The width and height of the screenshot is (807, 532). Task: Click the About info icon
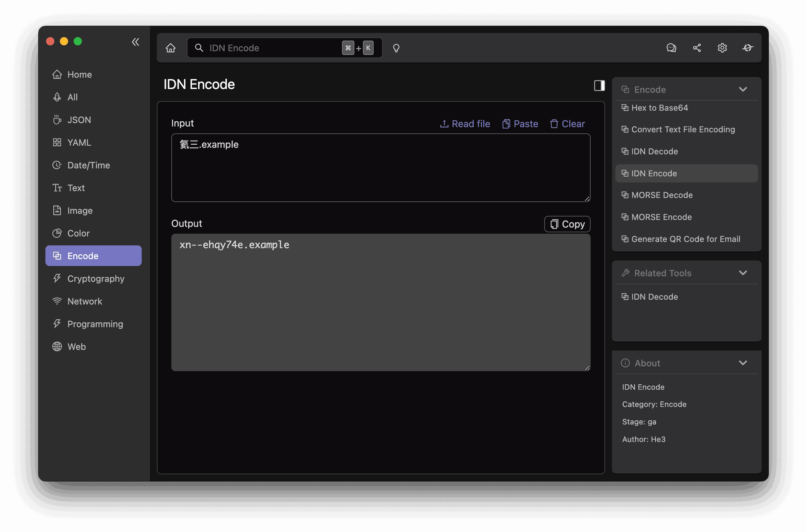point(625,363)
